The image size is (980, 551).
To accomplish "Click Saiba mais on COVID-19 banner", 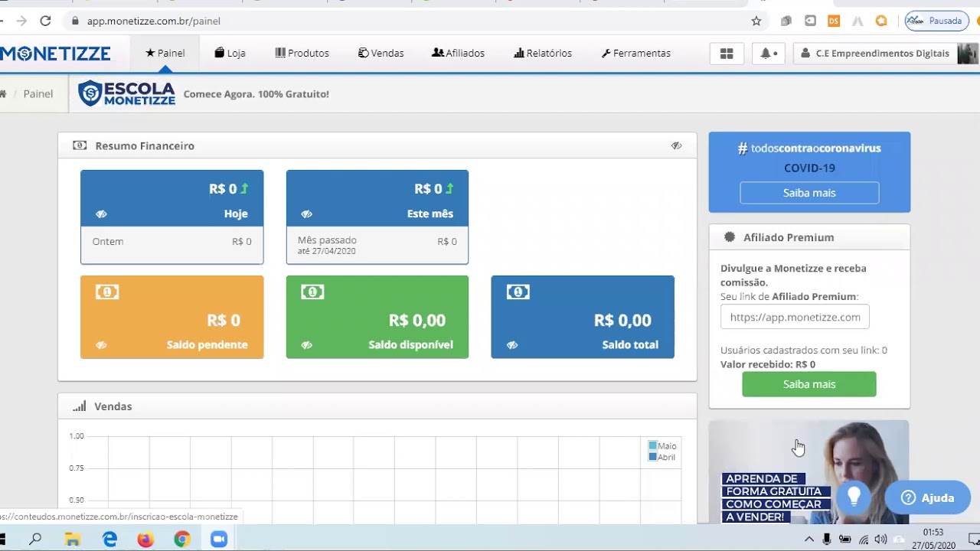I will pyautogui.click(x=809, y=193).
